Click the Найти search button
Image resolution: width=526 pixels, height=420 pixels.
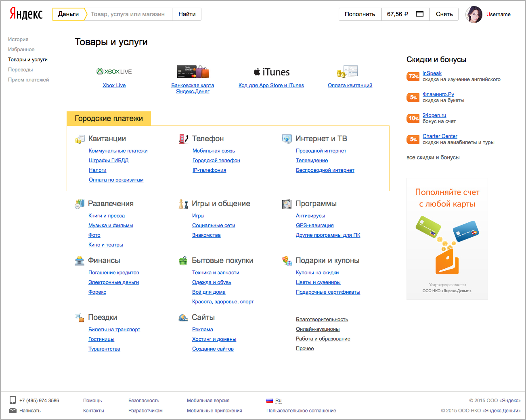coord(187,14)
